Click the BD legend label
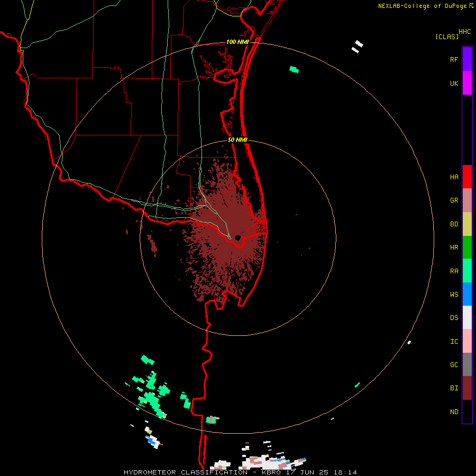 pos(454,224)
